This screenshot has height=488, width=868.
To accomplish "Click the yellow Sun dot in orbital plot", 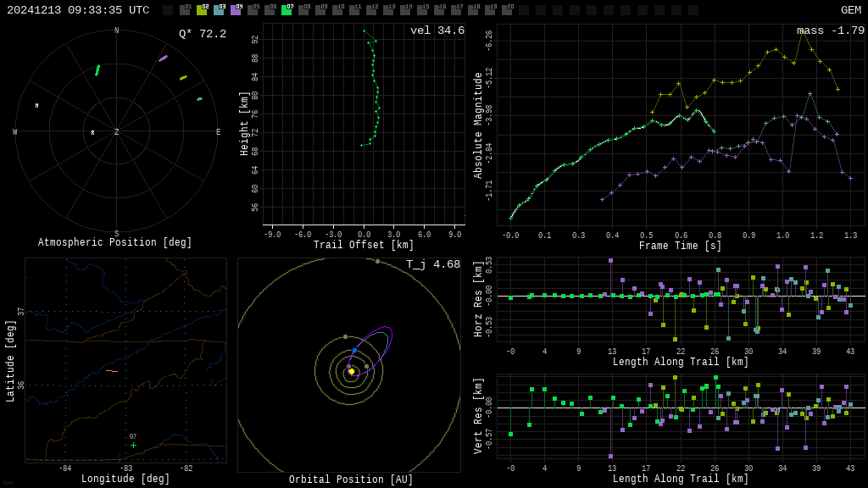I will click(351, 371).
